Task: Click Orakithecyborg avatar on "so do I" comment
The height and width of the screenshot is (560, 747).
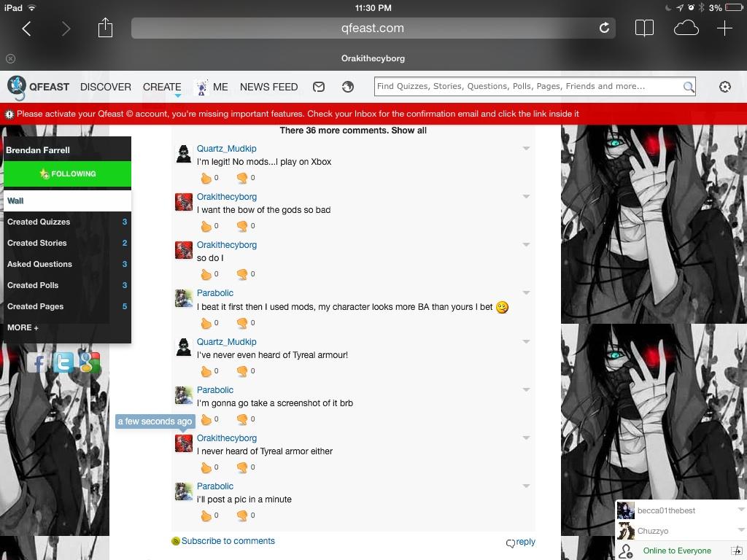Action: 183,250
